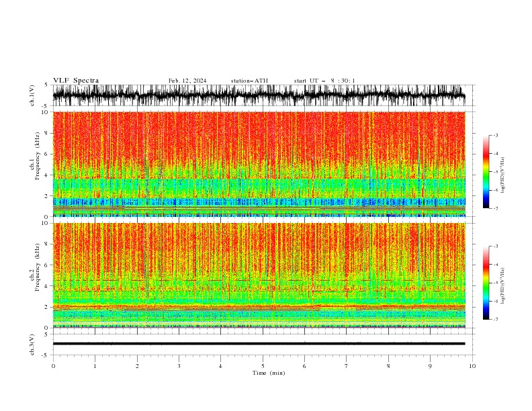Click the ch.1 colorbar "log(PSD)(V²/Hz)" label
This screenshot has height=411, width=532.
point(503,175)
